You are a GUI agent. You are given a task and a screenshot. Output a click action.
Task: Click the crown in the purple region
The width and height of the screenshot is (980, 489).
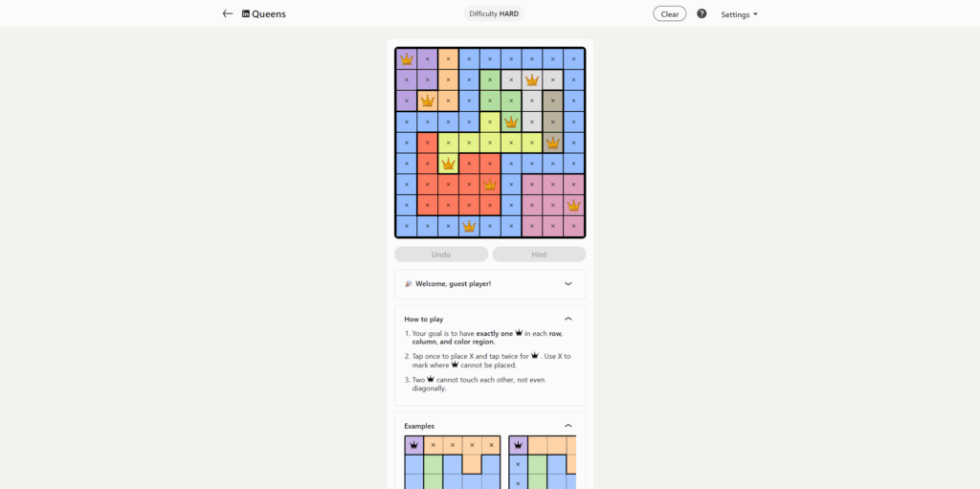pyautogui.click(x=407, y=58)
